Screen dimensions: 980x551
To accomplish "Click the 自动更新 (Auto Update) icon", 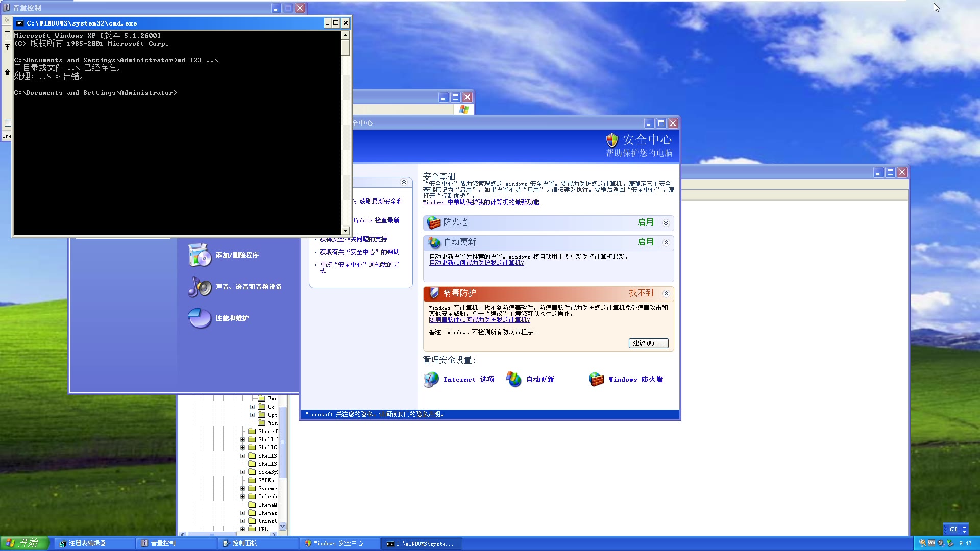I will pos(514,379).
